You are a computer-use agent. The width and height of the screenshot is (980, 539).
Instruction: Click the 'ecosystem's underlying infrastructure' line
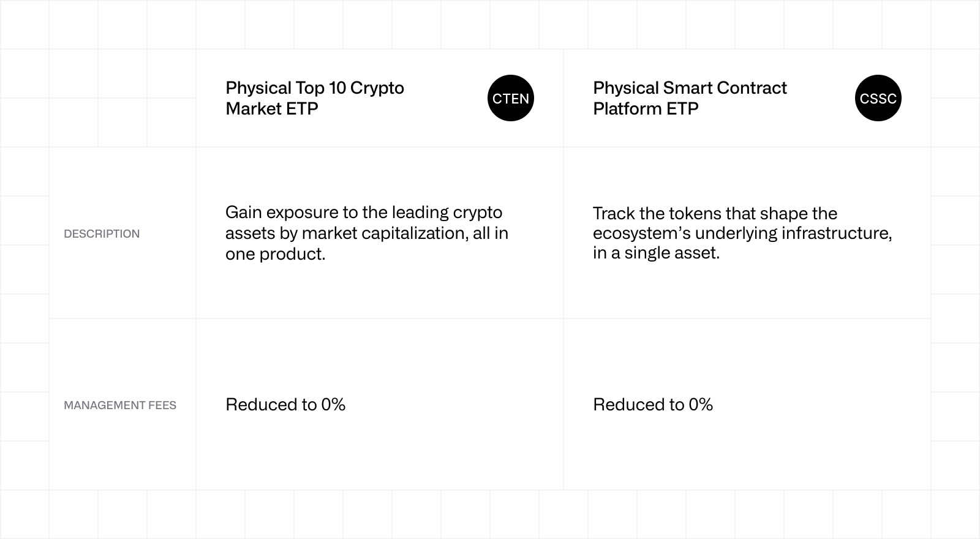(742, 233)
